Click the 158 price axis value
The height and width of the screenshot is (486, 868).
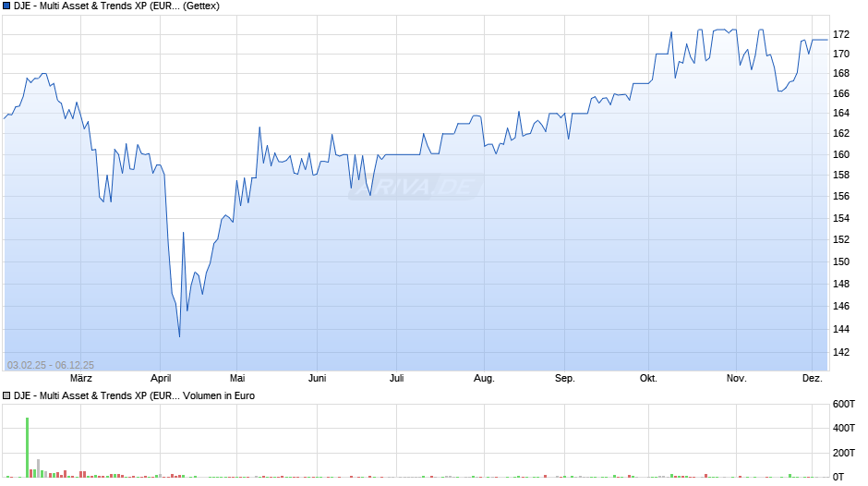click(x=841, y=176)
